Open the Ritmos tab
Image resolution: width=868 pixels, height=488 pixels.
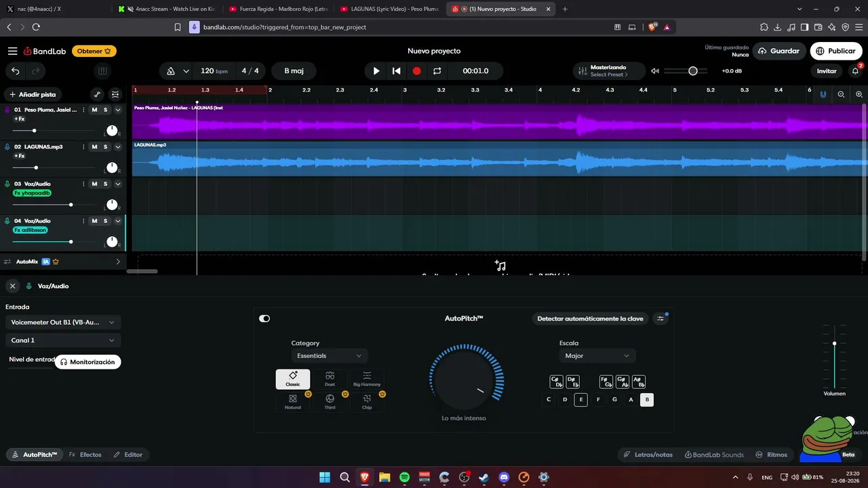click(772, 455)
